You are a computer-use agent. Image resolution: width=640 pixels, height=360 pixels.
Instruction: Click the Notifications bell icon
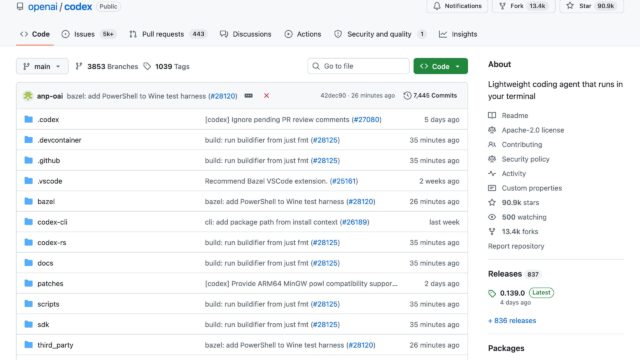[437, 6]
